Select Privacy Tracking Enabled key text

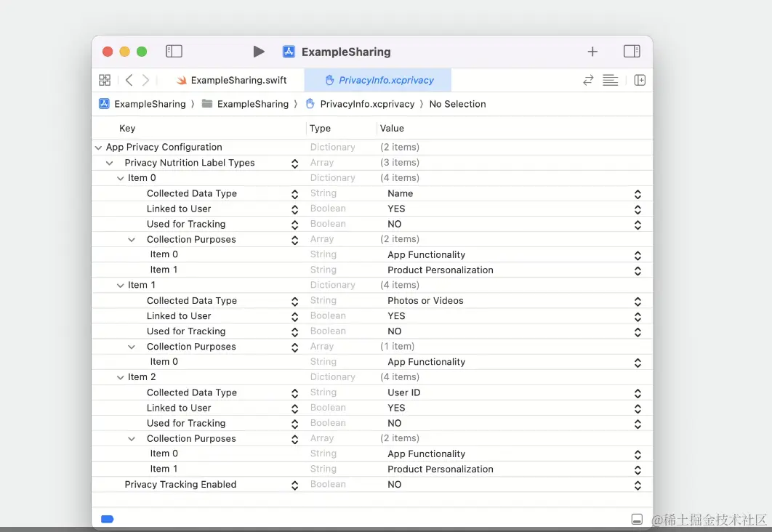[x=180, y=484]
